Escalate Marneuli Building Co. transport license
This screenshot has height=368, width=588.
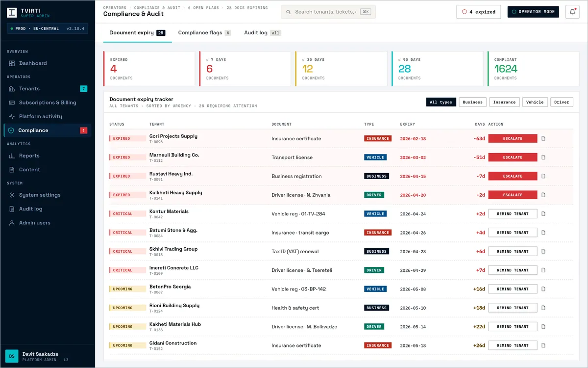point(513,158)
